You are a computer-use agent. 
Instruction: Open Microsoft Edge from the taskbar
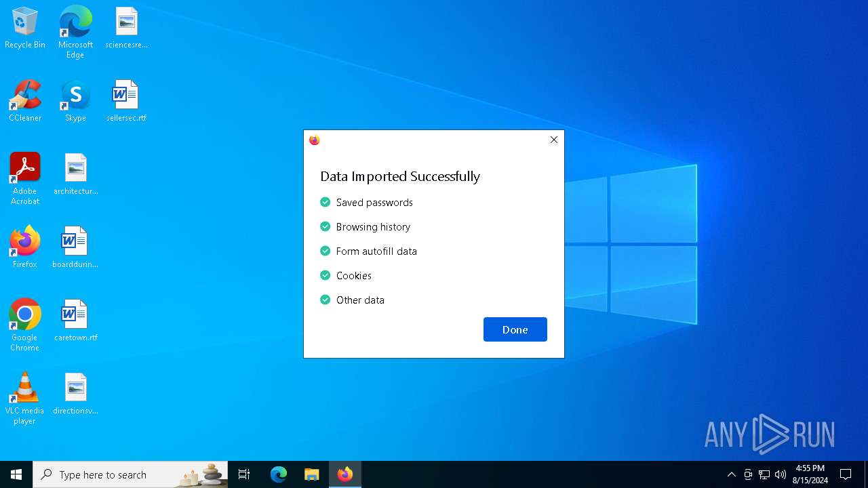(x=279, y=474)
